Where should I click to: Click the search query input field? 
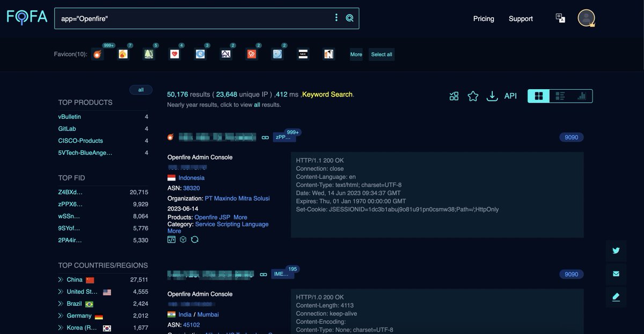tap(193, 18)
